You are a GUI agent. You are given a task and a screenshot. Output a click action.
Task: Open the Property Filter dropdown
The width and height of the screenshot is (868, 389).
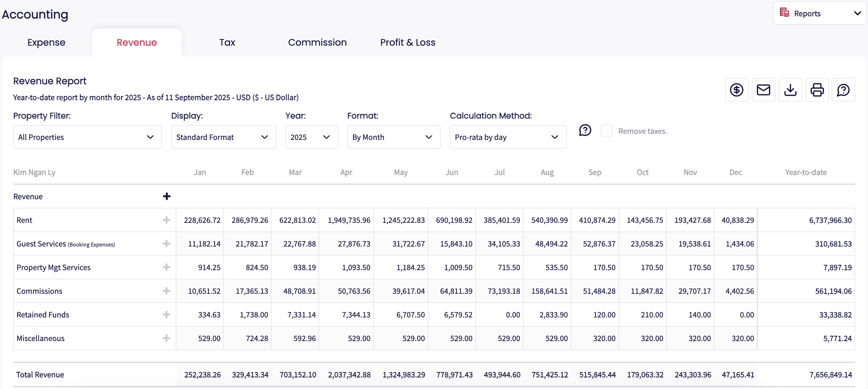coord(87,137)
